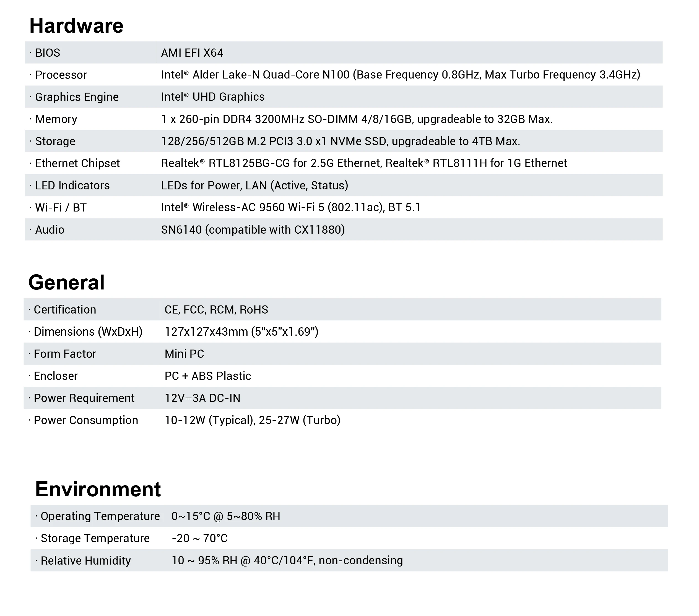The height and width of the screenshot is (616, 699).
Task: Click the Intel Alder Lake-N N100 processor value
Action: [401, 75]
